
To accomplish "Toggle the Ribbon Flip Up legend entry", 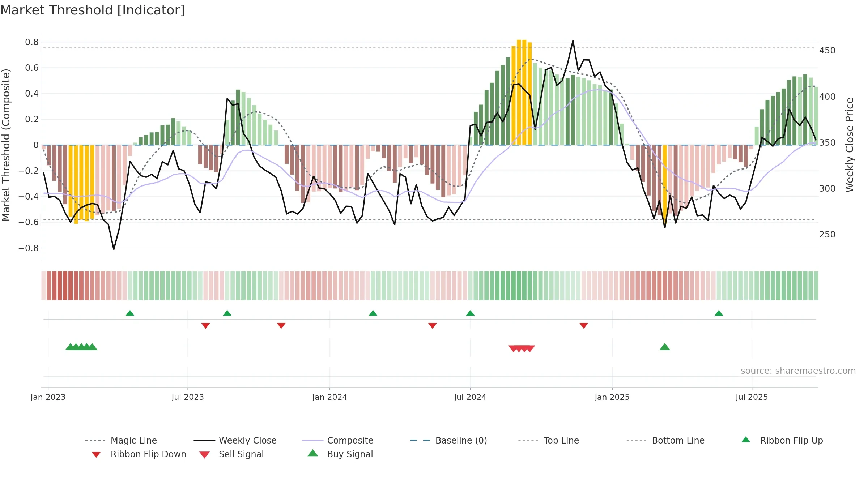I will pos(782,440).
